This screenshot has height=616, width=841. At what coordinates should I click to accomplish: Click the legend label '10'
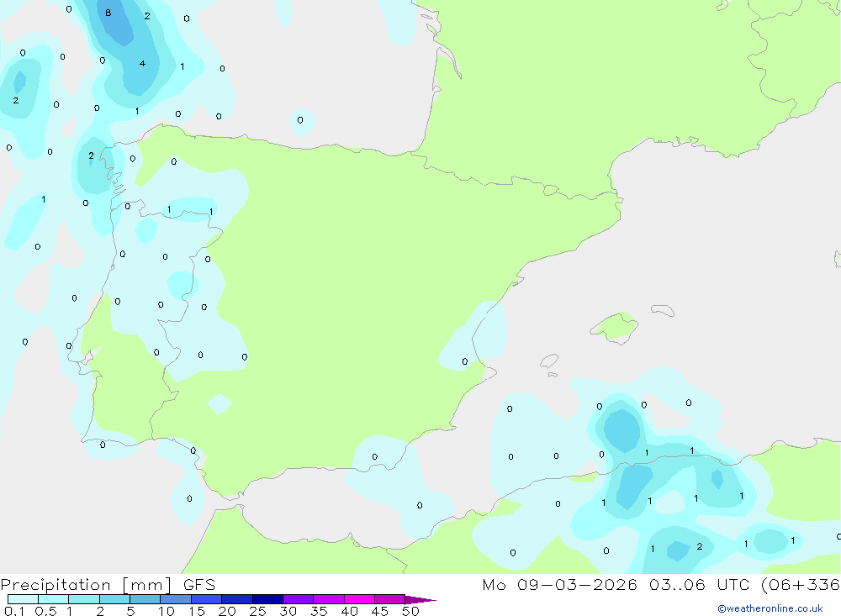167,611
